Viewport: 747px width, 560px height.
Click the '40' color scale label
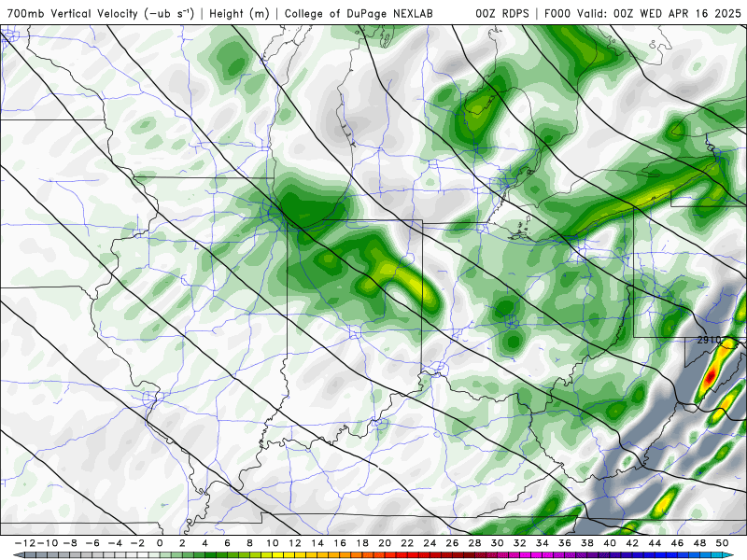coord(610,543)
